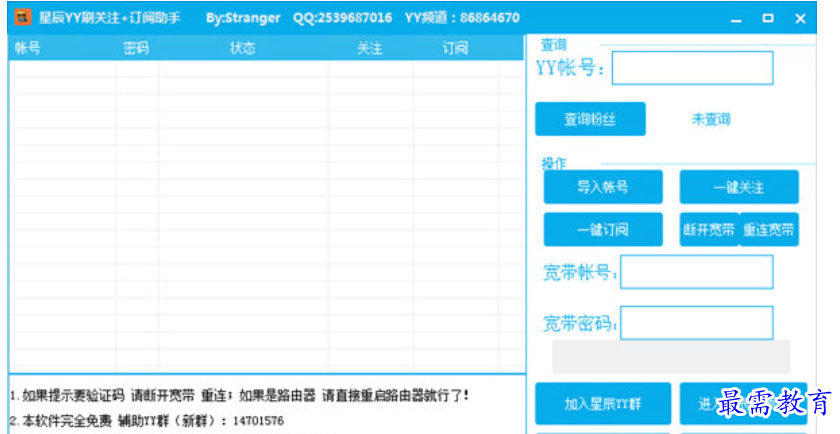
Task: Click the 一键订阅 button
Action: click(603, 229)
